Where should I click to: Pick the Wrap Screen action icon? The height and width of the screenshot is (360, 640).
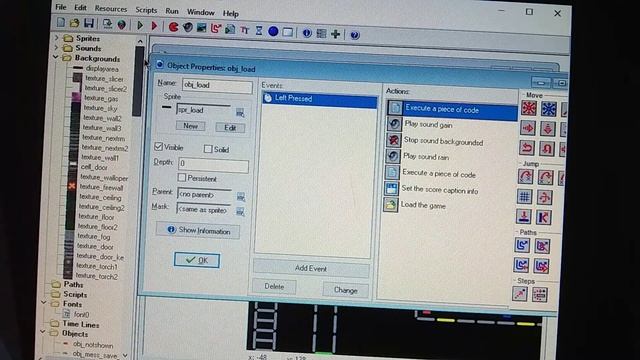click(x=544, y=197)
